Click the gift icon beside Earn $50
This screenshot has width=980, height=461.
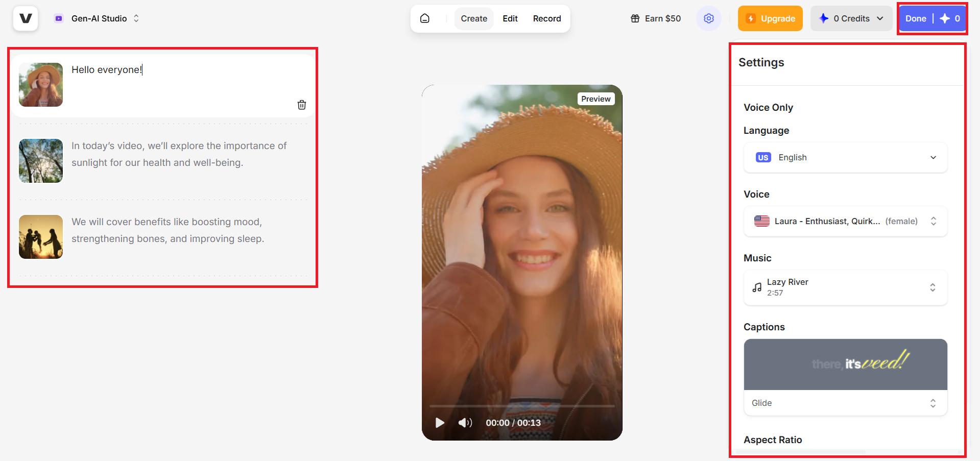635,18
